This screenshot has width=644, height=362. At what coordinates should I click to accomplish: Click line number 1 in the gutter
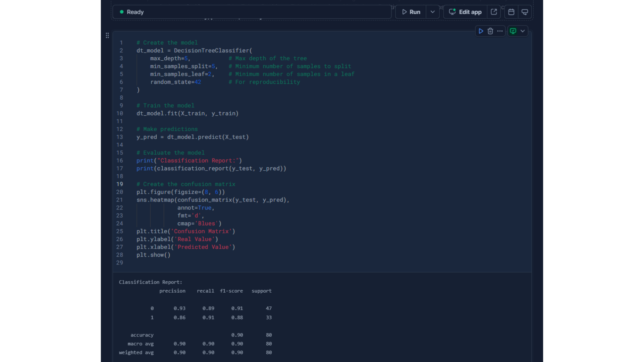(x=121, y=43)
